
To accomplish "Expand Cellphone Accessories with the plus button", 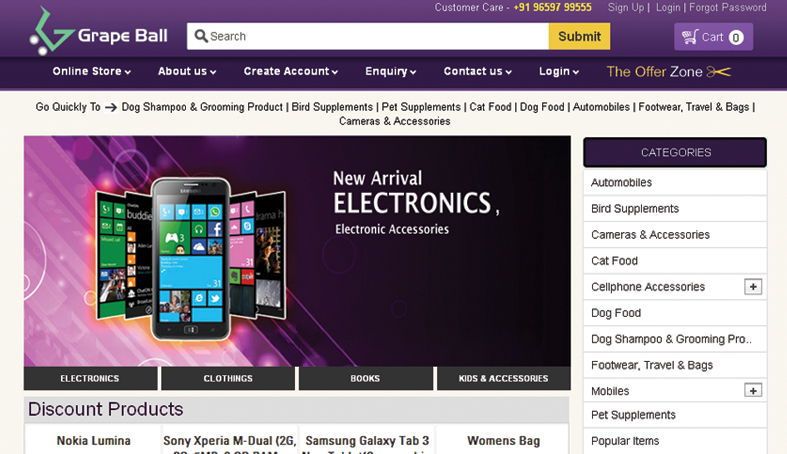I will pyautogui.click(x=753, y=287).
